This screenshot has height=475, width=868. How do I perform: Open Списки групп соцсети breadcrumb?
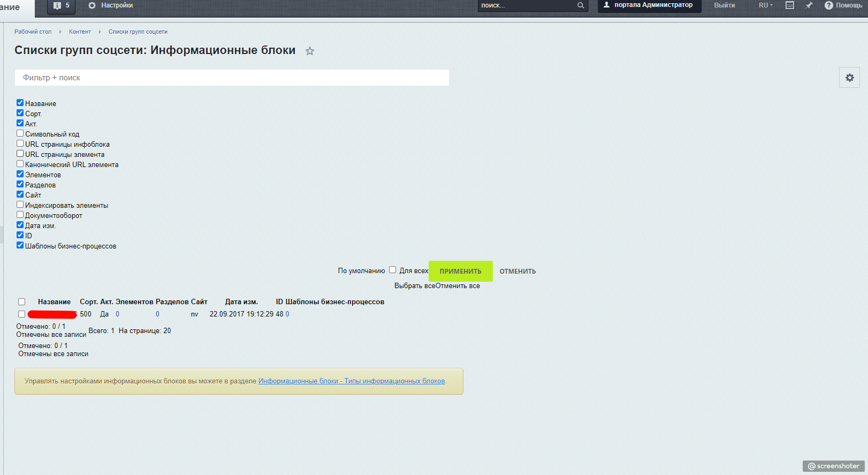138,32
